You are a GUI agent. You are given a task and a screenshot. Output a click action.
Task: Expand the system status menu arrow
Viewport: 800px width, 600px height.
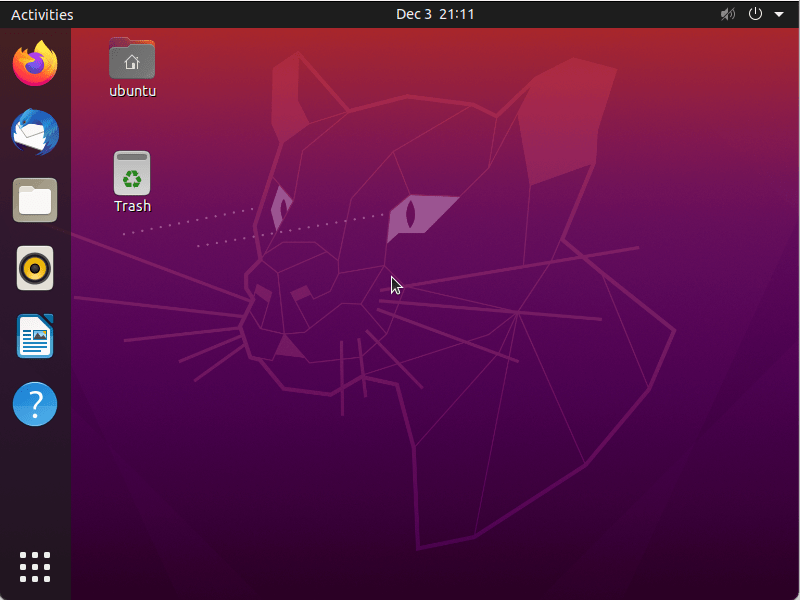(779, 14)
